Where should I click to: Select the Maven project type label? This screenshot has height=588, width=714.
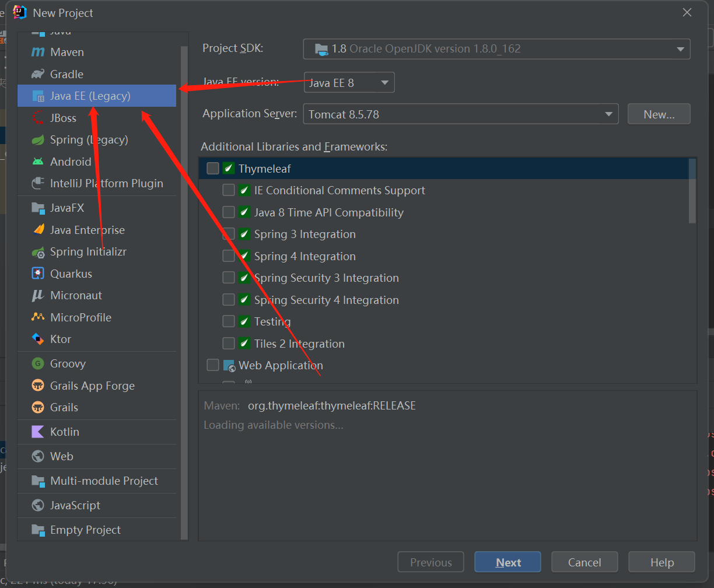point(67,52)
